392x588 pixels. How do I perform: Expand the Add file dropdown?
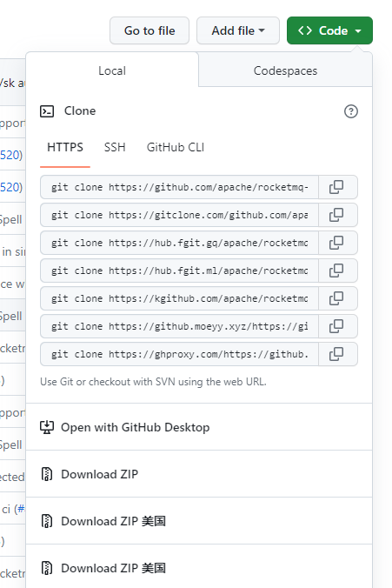(x=238, y=30)
